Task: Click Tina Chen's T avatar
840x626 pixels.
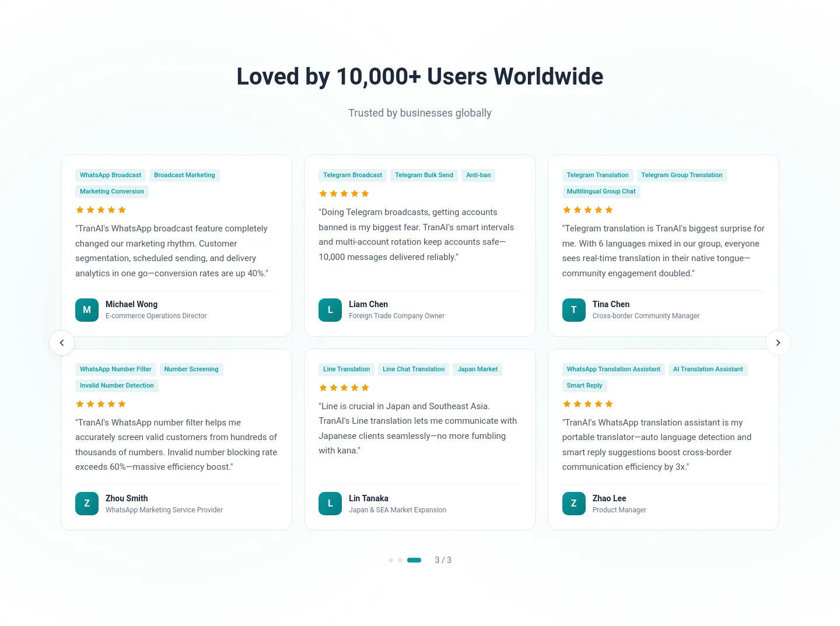Action: [574, 310]
